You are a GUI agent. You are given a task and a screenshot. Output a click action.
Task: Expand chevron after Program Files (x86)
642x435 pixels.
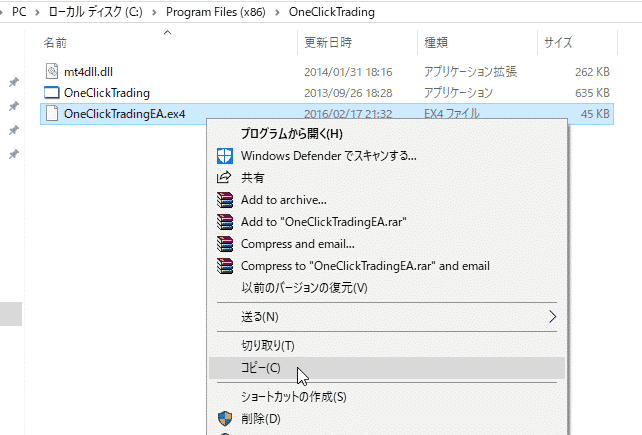coord(277,12)
